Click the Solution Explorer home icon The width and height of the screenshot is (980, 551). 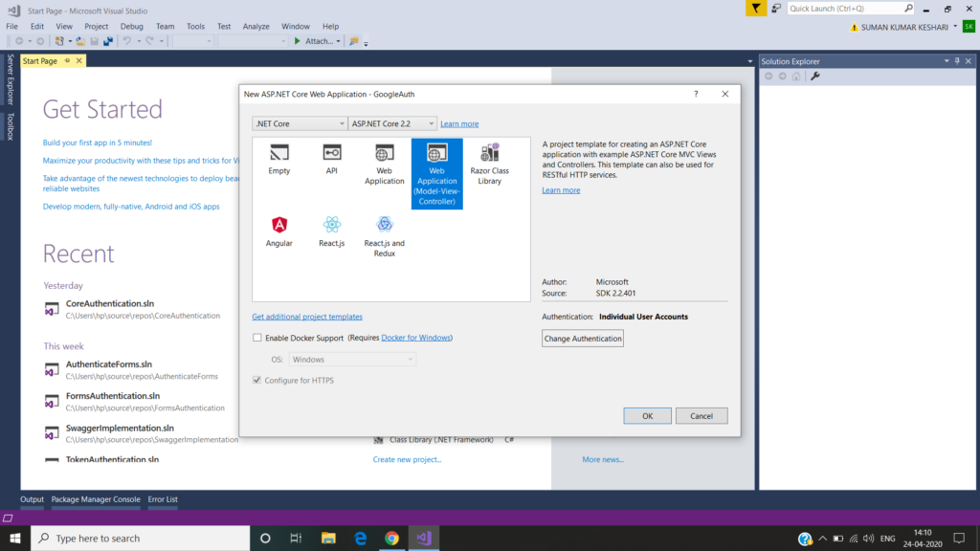tap(796, 77)
